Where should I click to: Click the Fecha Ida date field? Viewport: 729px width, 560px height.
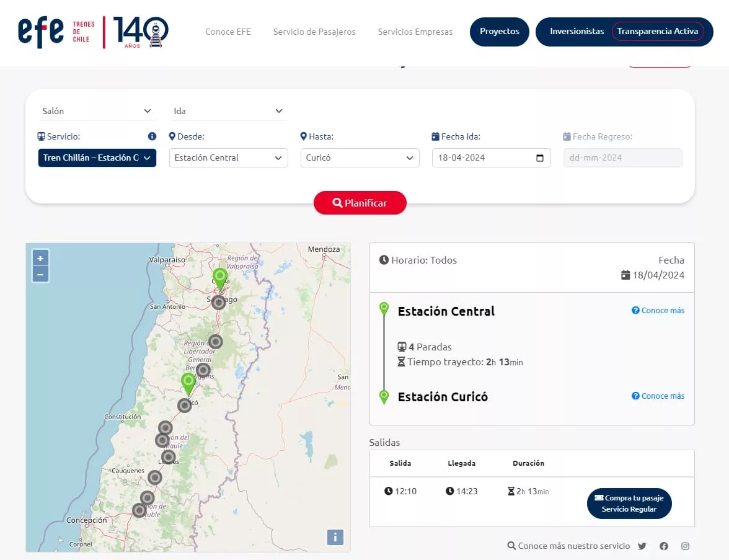coord(492,158)
